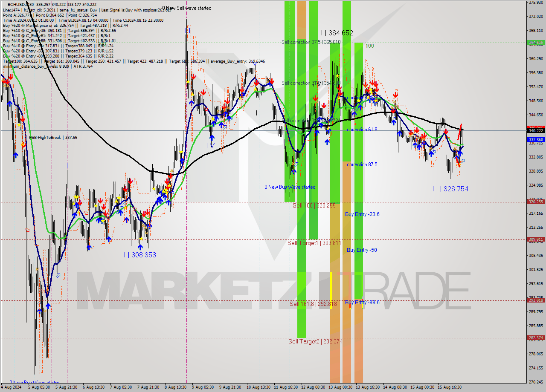The height and width of the screenshot is (392, 546).
Task: Click the 270.245 price axis value
Action: tap(536, 382)
